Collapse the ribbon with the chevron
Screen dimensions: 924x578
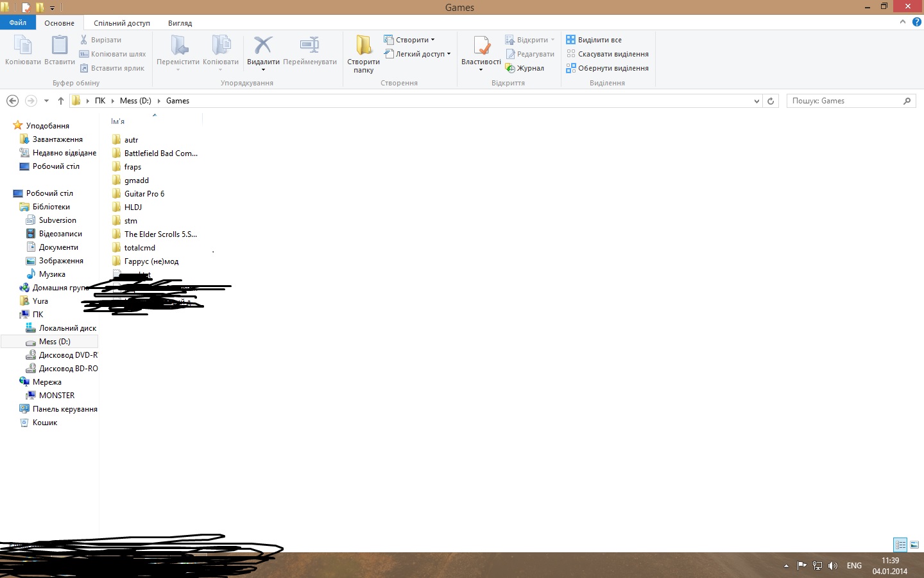tap(903, 22)
